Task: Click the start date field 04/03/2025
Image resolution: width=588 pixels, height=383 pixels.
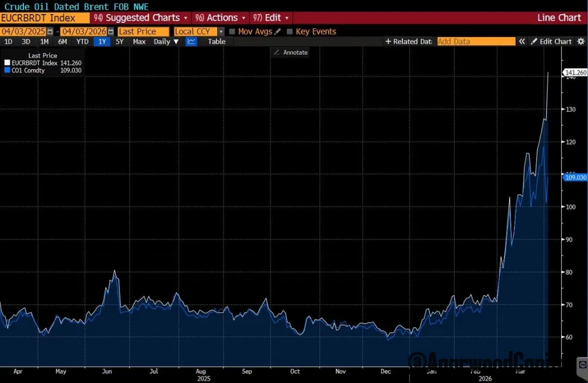Action: point(23,32)
